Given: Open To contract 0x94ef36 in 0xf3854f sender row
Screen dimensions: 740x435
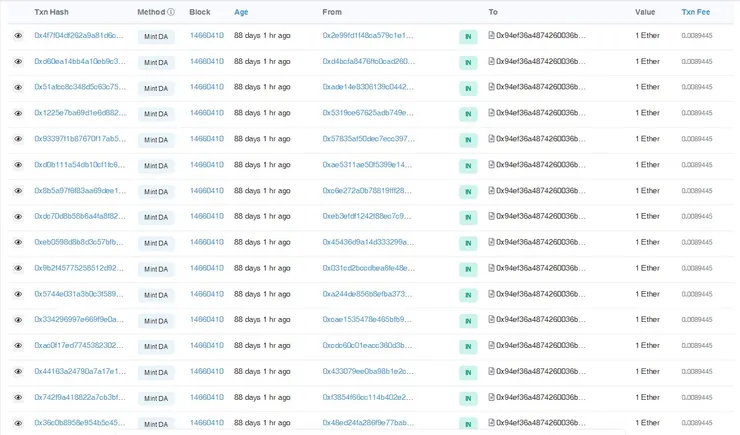Looking at the screenshot, I should pyautogui.click(x=541, y=397).
